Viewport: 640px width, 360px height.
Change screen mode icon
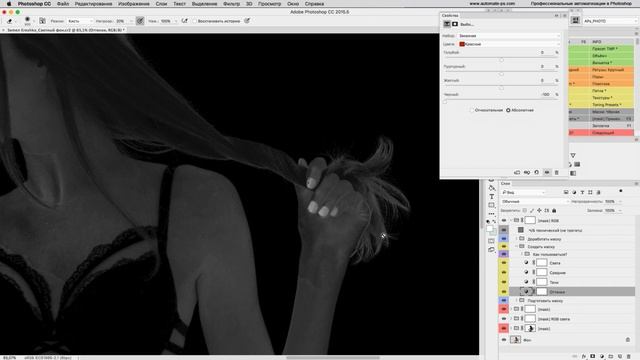coord(491,249)
